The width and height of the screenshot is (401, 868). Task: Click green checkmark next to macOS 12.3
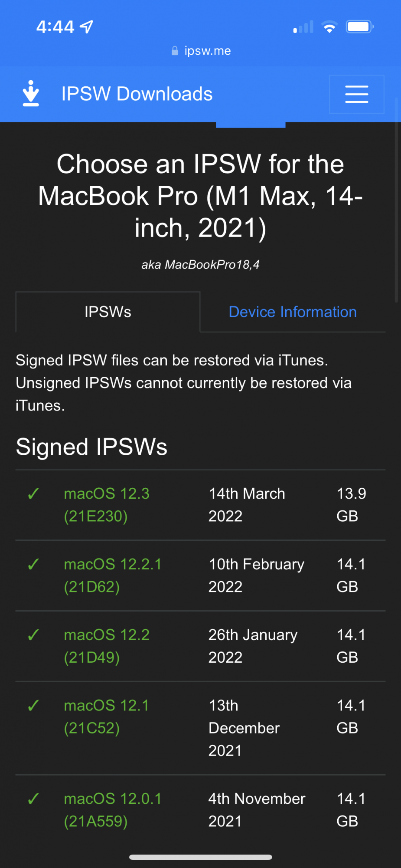point(33,494)
